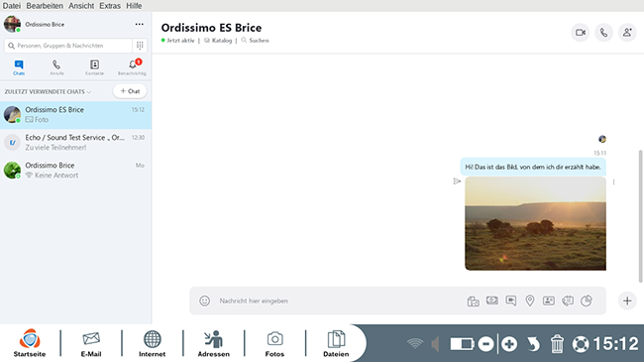Image resolution: width=644 pixels, height=362 pixels.
Task: Open the Ordissimo Brice chat with Keine Antwort
Action: pos(75,170)
